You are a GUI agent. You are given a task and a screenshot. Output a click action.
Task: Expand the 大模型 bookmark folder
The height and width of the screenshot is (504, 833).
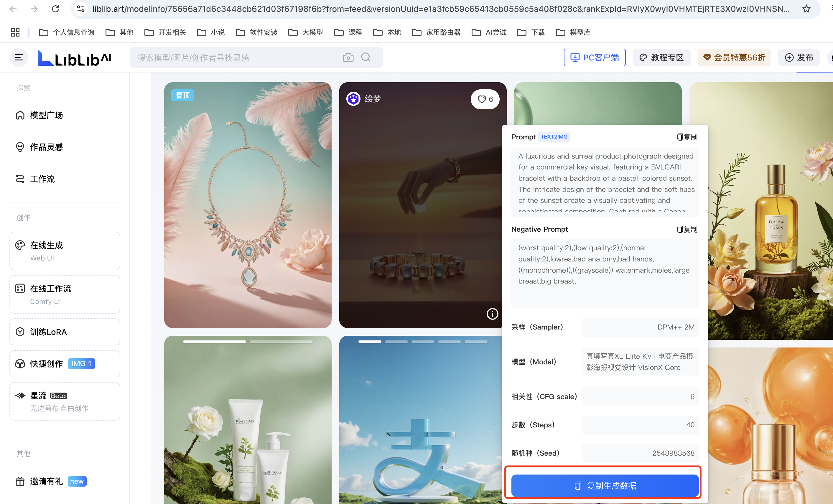pyautogui.click(x=306, y=32)
